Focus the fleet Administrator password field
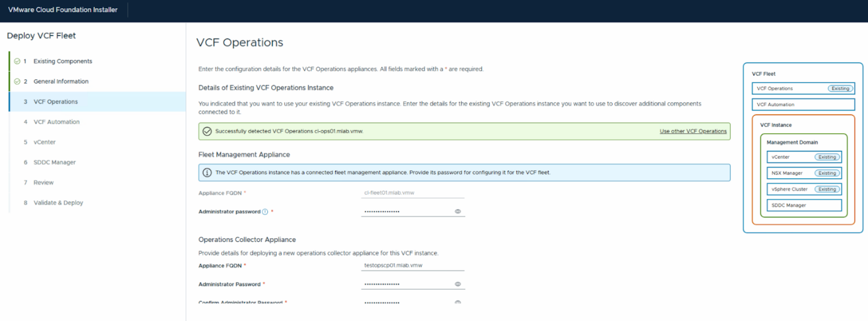 406,212
